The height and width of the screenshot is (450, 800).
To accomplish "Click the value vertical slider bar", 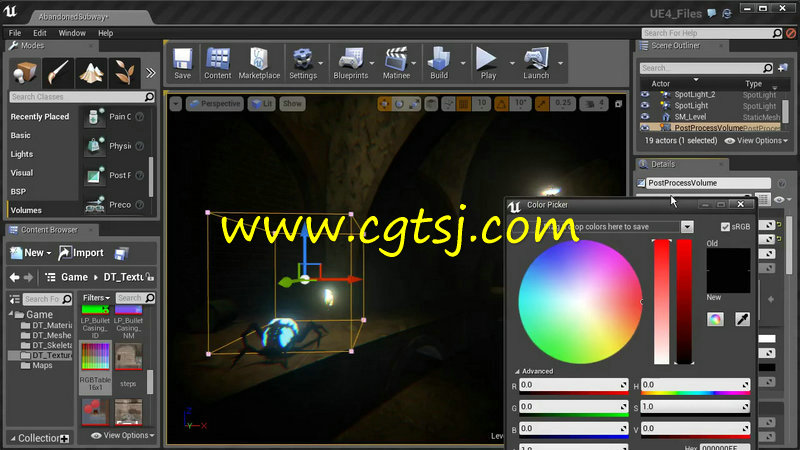I will click(x=684, y=302).
